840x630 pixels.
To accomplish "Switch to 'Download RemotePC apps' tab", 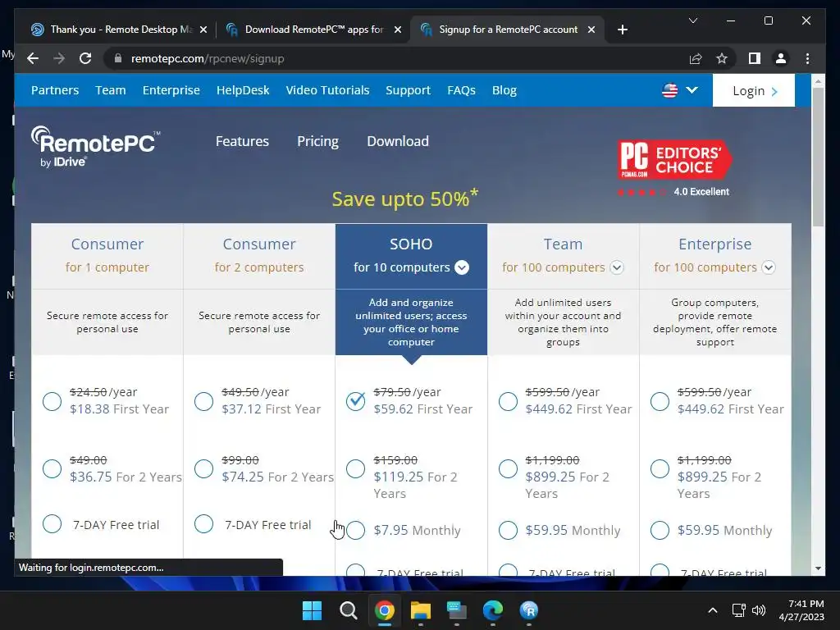I will 314,30.
